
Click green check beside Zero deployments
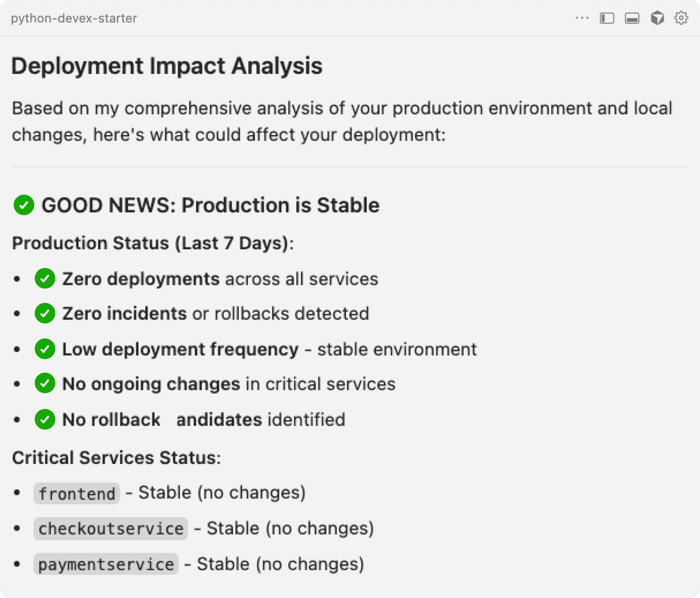point(45,278)
